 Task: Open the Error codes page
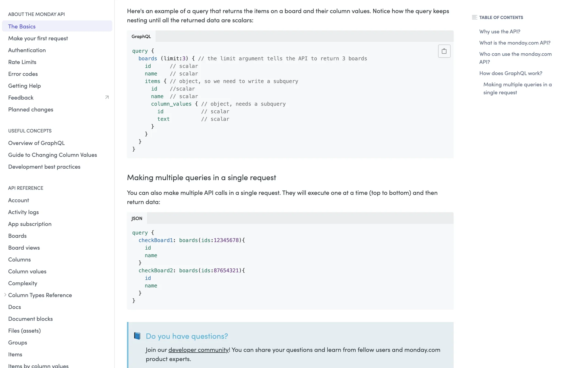coord(23,74)
